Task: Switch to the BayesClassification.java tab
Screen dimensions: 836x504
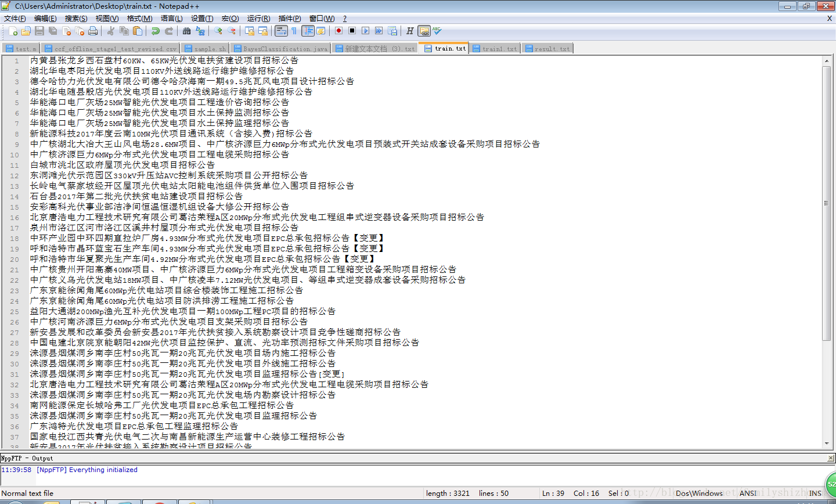Action: [281, 49]
